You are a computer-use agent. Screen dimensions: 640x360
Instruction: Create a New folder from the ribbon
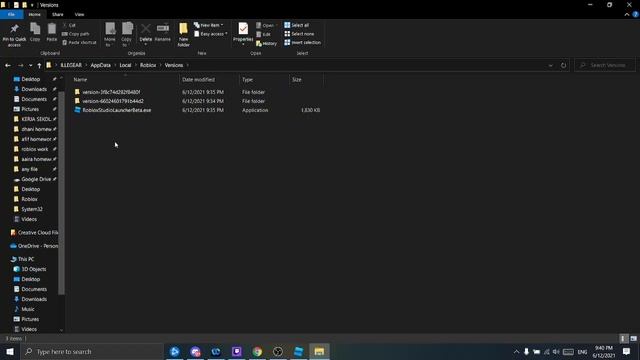click(183, 35)
